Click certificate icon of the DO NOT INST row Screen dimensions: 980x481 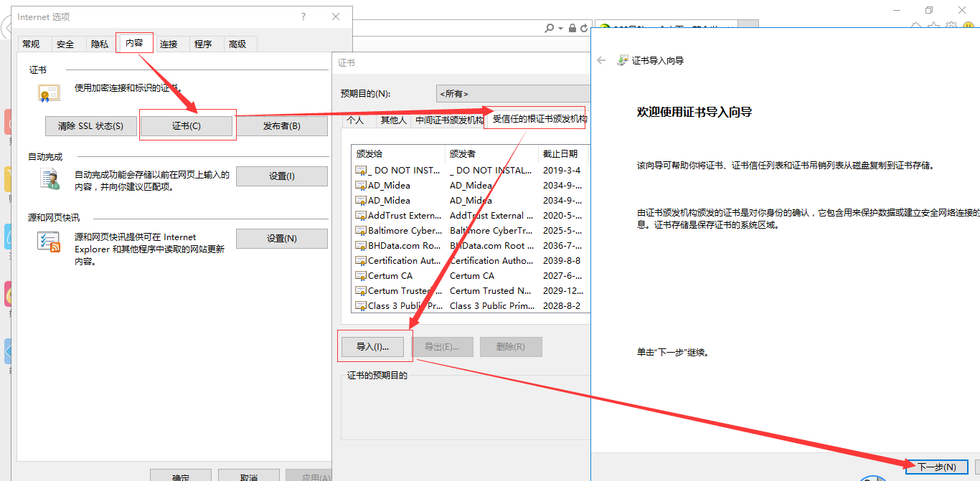tap(361, 171)
